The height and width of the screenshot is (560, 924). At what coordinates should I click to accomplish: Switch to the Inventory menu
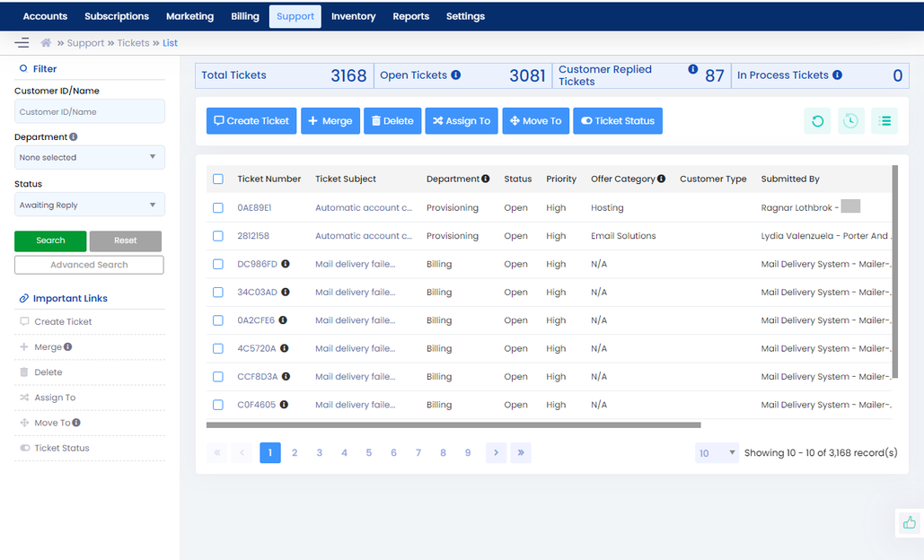click(353, 15)
